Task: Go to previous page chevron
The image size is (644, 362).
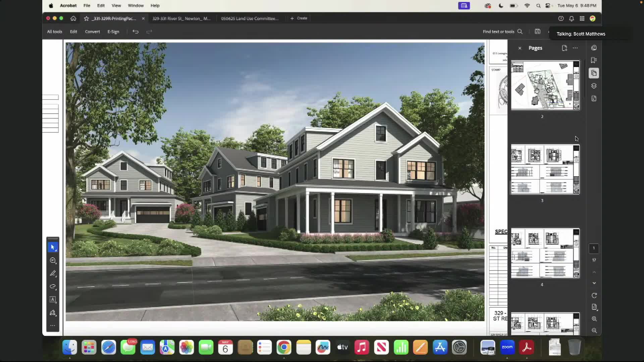Action: coord(594,272)
